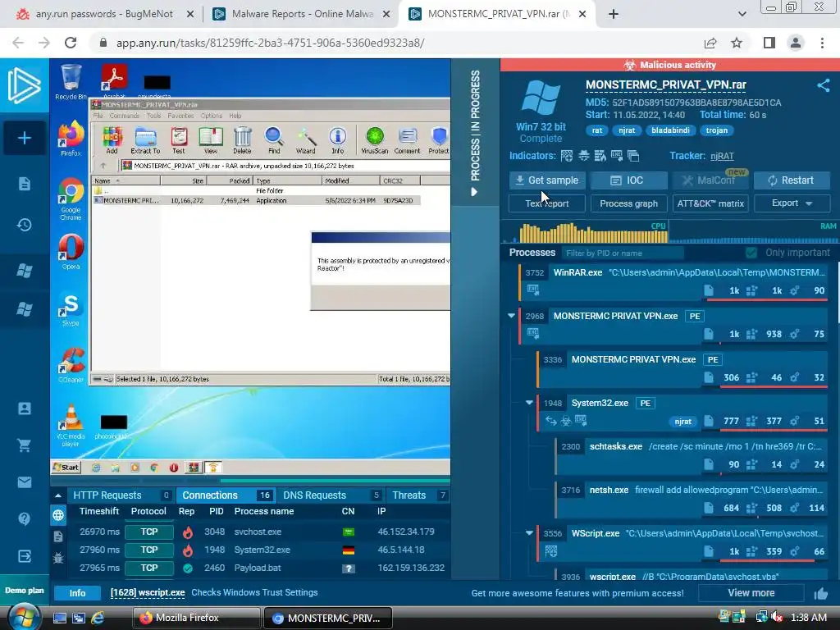The width and height of the screenshot is (840, 630).
Task: Click WinRAR View toolbar icon
Action: (211, 140)
